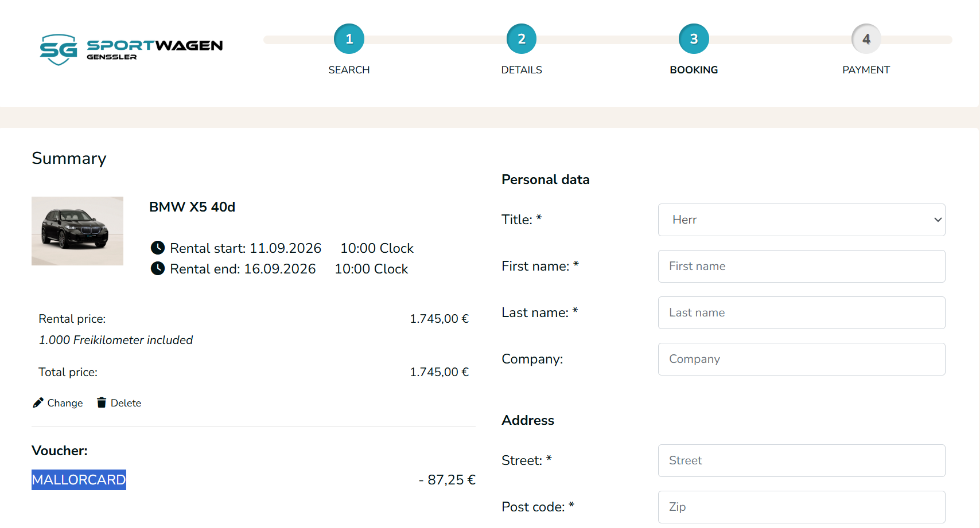
Task: Focus the First name input field
Action: click(802, 266)
